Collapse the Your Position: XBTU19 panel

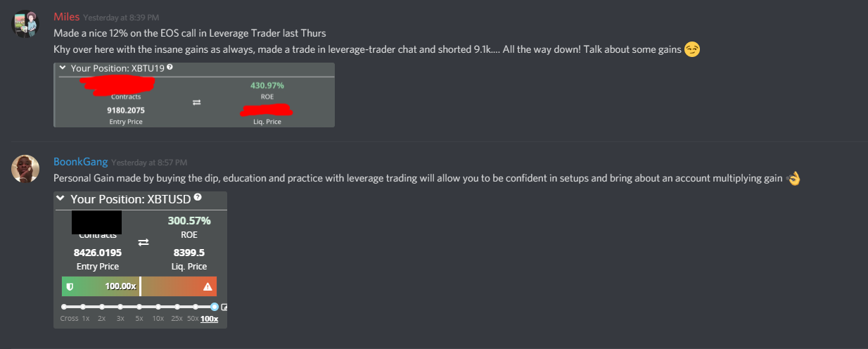63,68
